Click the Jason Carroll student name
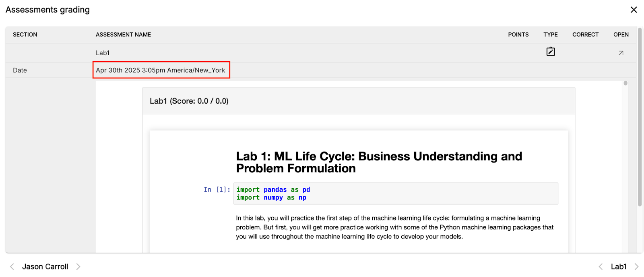Viewport: 644px width, 277px height. (45, 267)
